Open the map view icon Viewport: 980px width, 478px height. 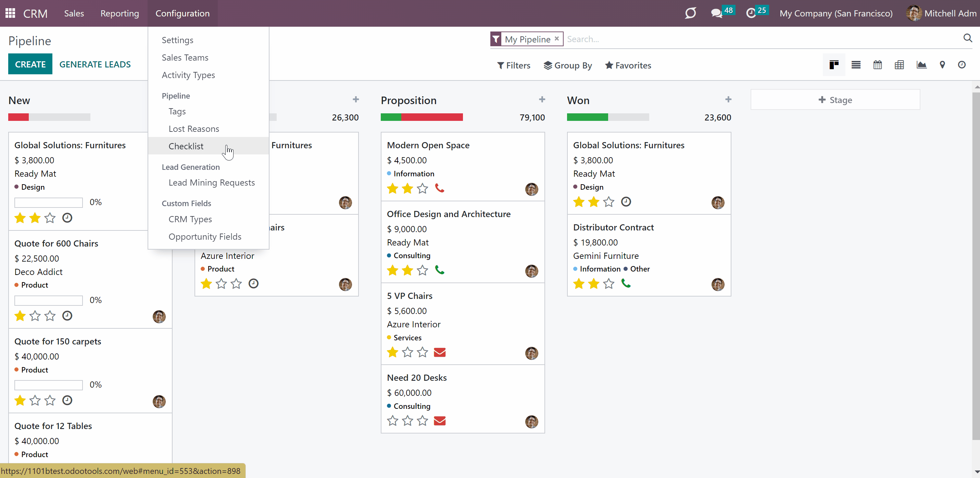point(942,65)
